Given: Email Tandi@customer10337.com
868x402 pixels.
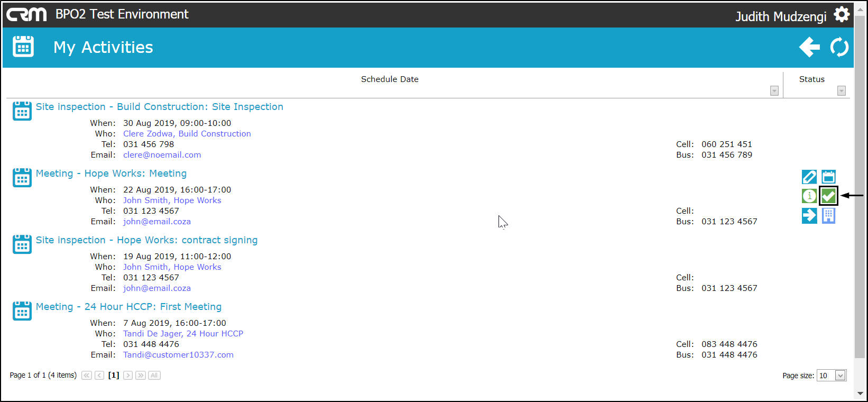Looking at the screenshot, I should (179, 355).
